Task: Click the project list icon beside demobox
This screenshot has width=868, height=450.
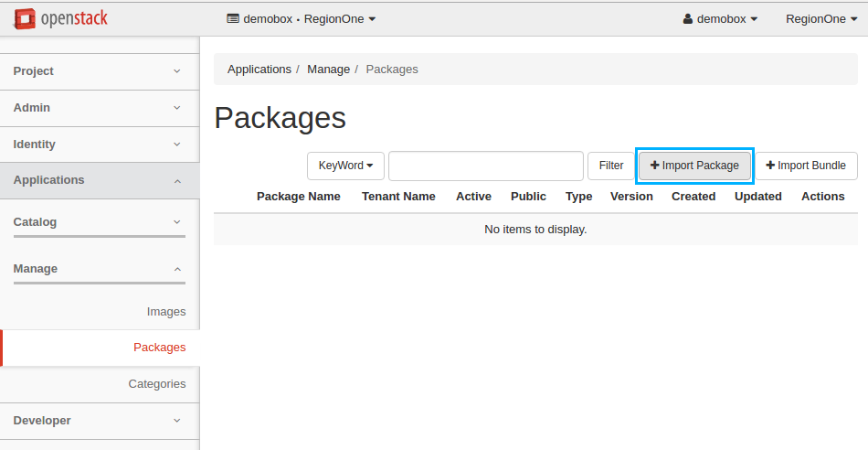Action: coord(233,18)
